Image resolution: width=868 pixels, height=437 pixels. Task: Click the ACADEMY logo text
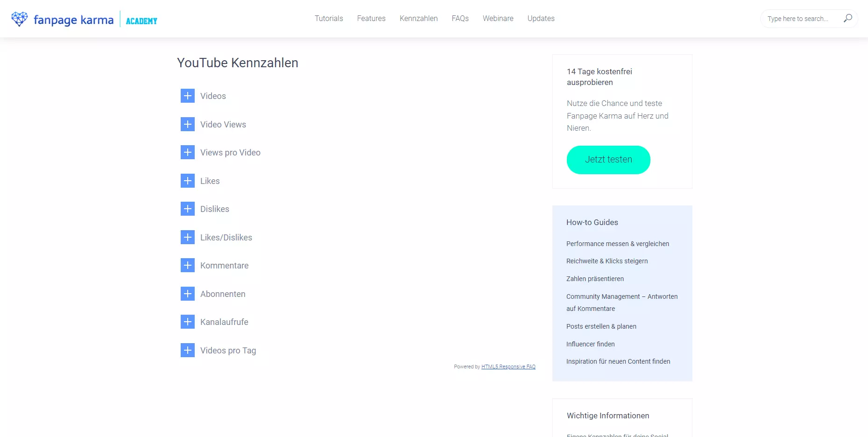[141, 21]
